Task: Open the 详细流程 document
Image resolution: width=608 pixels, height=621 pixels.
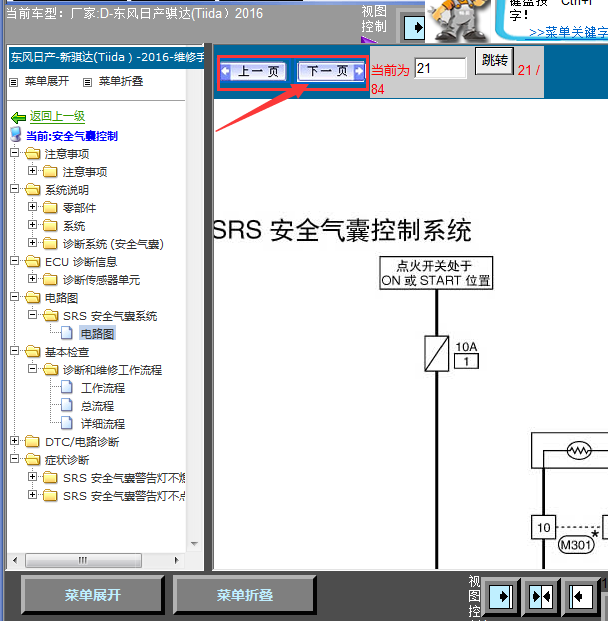Action: click(103, 424)
